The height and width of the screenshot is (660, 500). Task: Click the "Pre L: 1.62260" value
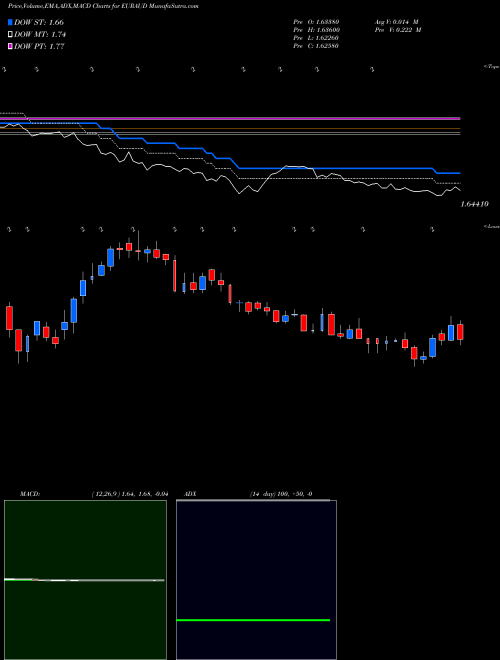pyautogui.click(x=316, y=38)
